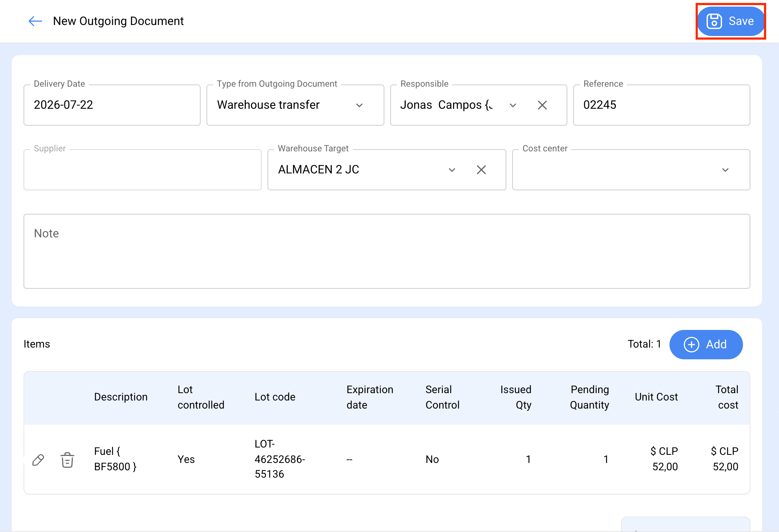Click the Supplier input field

(x=143, y=170)
